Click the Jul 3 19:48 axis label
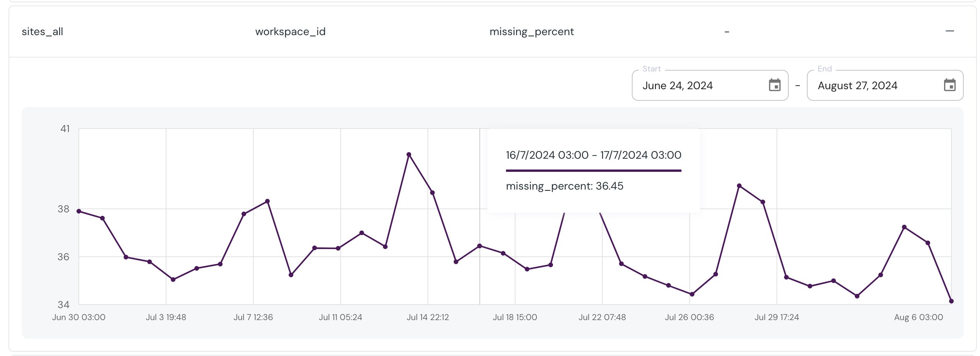The image size is (980, 356). click(166, 317)
